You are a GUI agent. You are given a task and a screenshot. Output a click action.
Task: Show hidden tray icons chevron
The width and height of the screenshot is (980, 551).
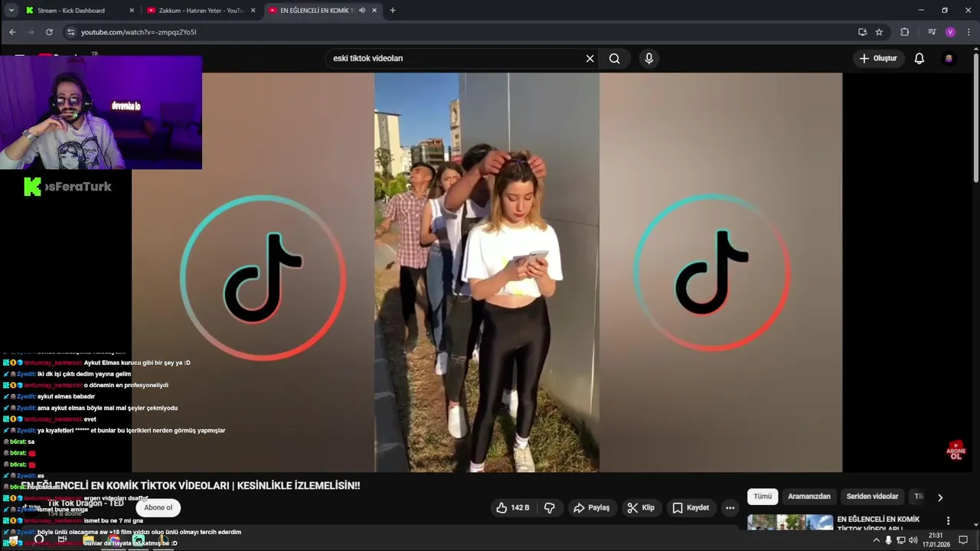(x=877, y=540)
